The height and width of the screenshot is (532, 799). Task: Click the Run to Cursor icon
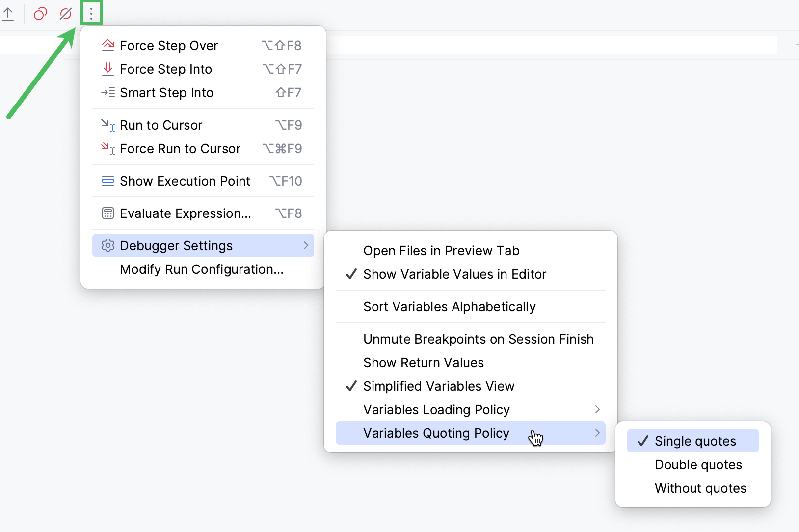(x=108, y=125)
